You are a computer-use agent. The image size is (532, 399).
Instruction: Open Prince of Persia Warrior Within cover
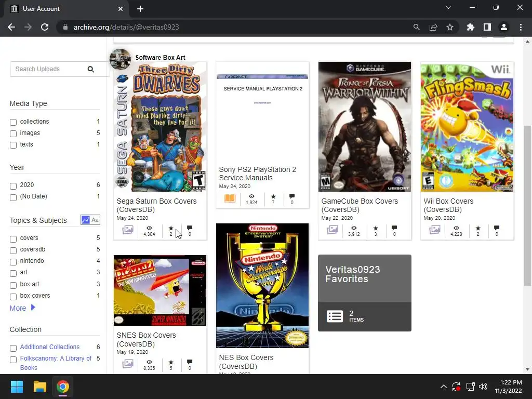pos(364,127)
